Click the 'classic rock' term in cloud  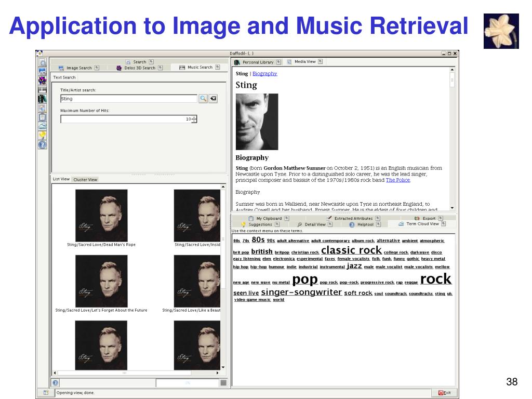tap(352, 250)
